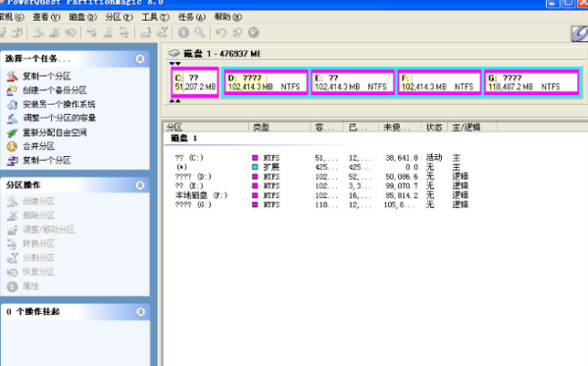Click the 分割分区 icon in the left panel
This screenshot has height=366, width=588.
(x=12, y=258)
